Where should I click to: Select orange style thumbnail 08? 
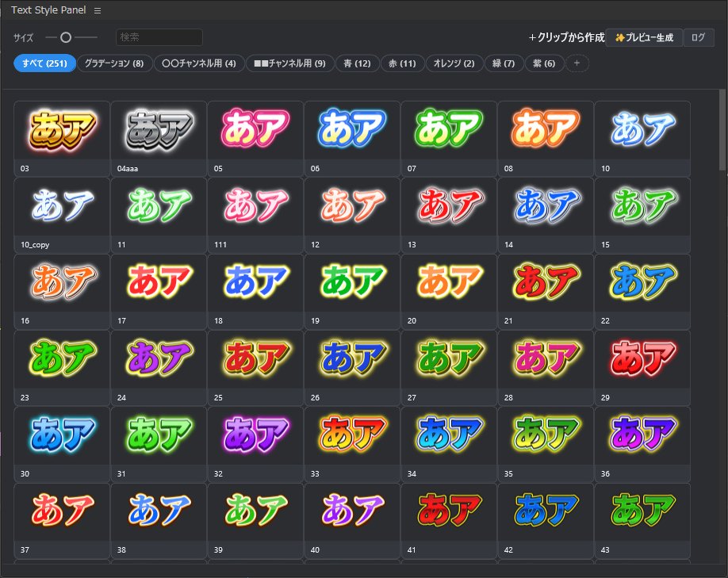coord(546,138)
